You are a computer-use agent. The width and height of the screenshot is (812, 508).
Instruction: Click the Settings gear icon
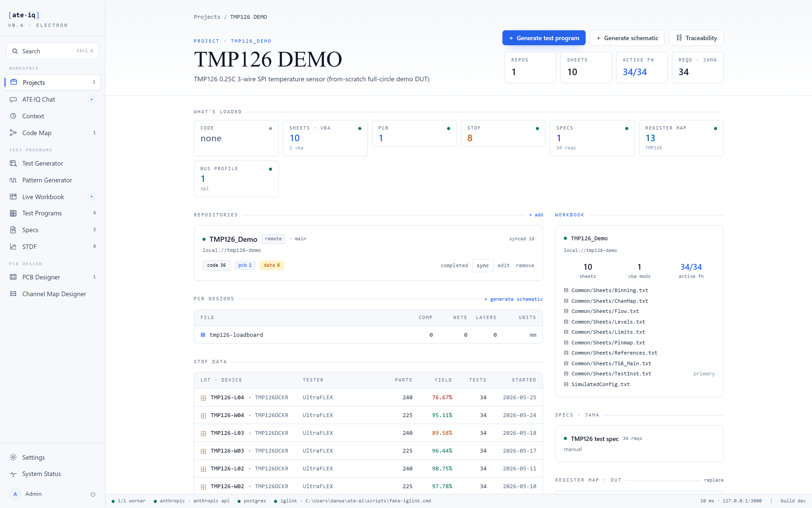(x=13, y=457)
